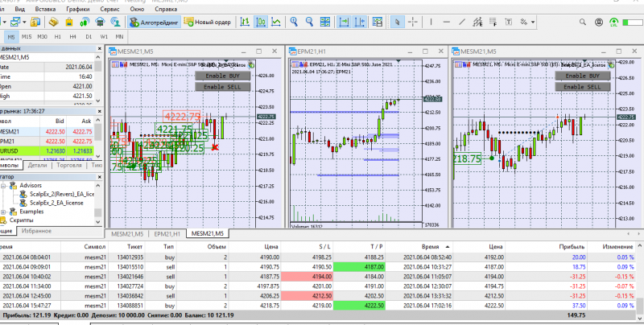Select line chart type icon
The width and height of the screenshot is (644, 325).
coord(276,22)
